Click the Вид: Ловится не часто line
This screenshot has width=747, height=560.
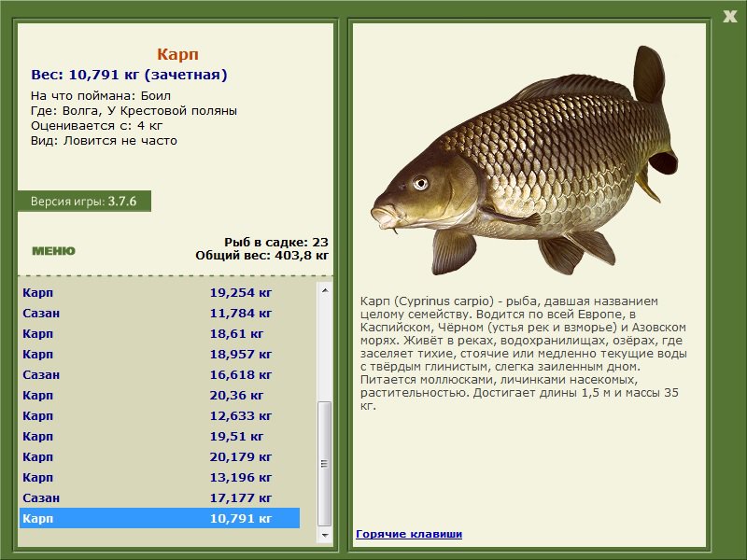click(104, 141)
